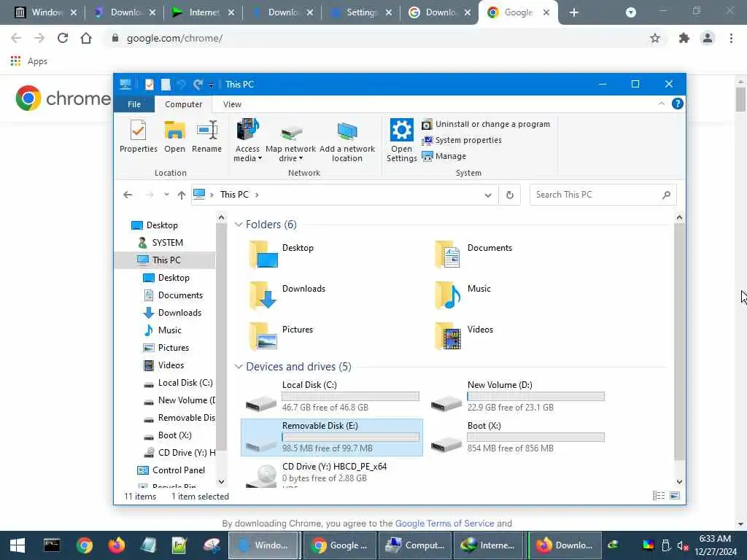Open the File menu in Explorer
The image size is (747, 560).
134,104
